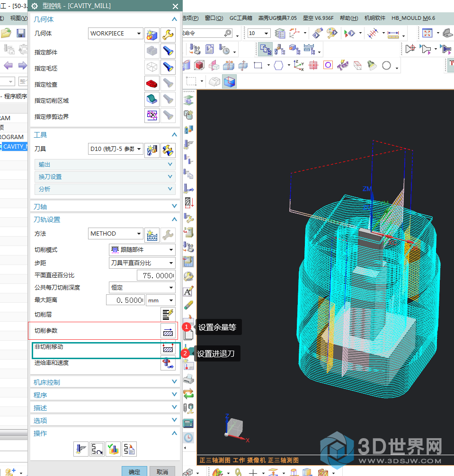
Task: Click the fit view icon in toolbar
Action: click(427, 33)
